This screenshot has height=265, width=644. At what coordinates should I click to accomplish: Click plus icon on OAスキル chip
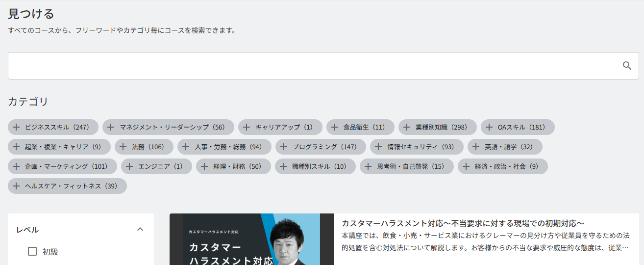pos(489,127)
